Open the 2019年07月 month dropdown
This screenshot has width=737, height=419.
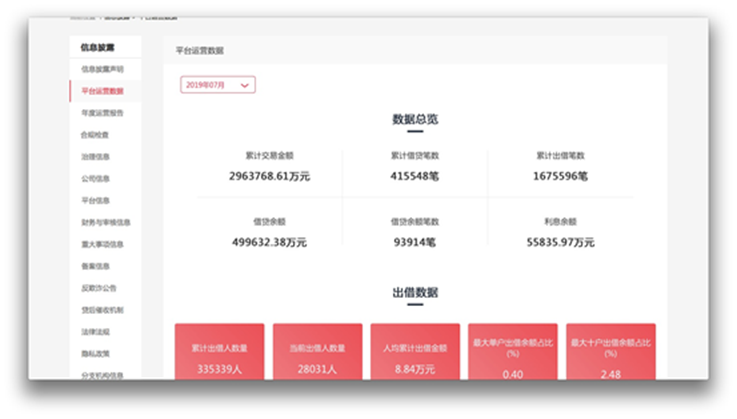[218, 85]
